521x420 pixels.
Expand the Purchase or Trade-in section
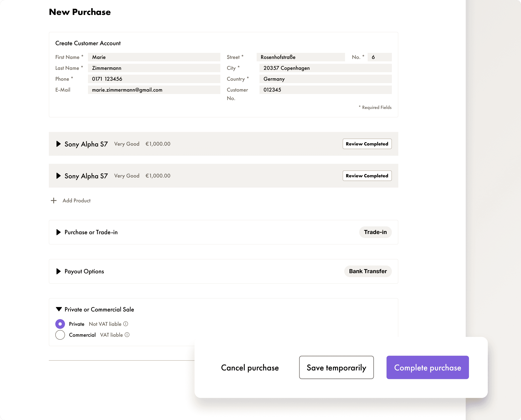pos(58,232)
